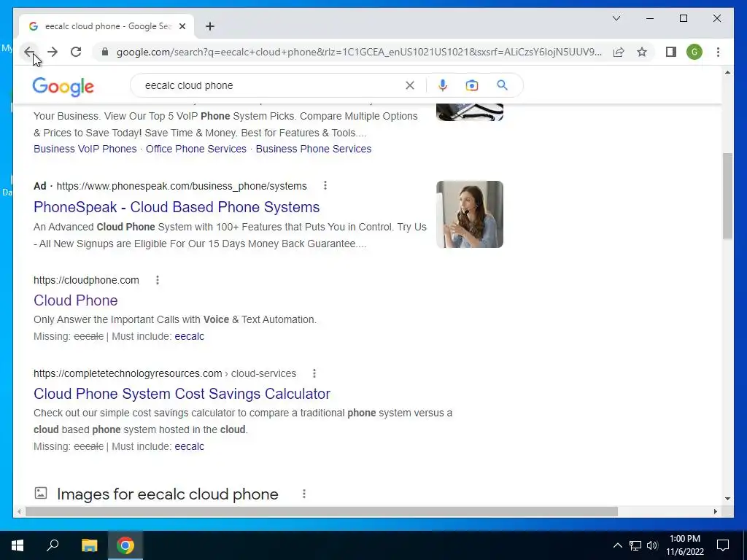Click the horizontal scrollbar thumb
747x560 pixels.
(322, 512)
